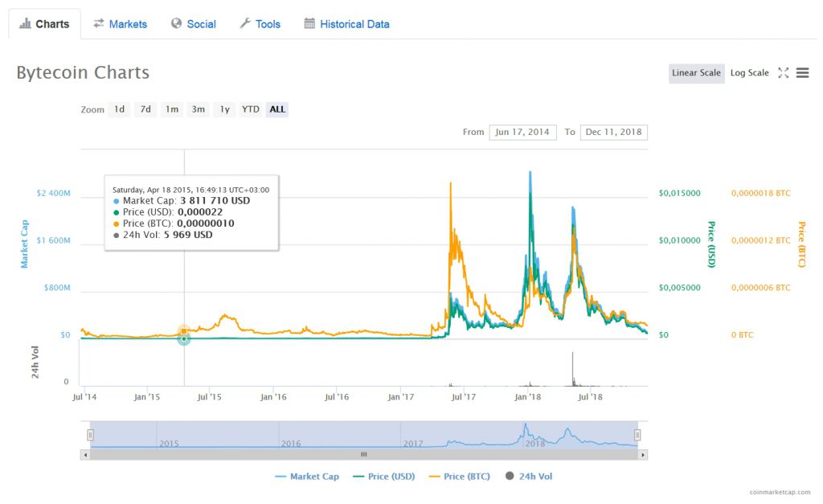Open the chart hamburger context menu

click(x=803, y=73)
